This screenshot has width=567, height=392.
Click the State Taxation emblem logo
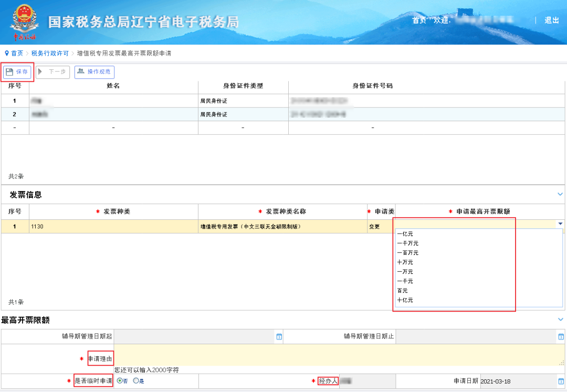[x=24, y=22]
